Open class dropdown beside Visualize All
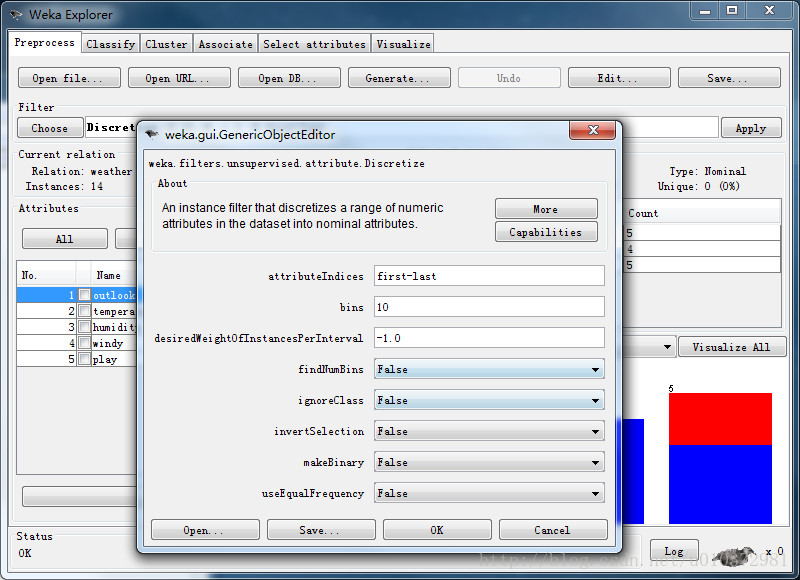Viewport: 800px width, 580px height. [x=649, y=347]
